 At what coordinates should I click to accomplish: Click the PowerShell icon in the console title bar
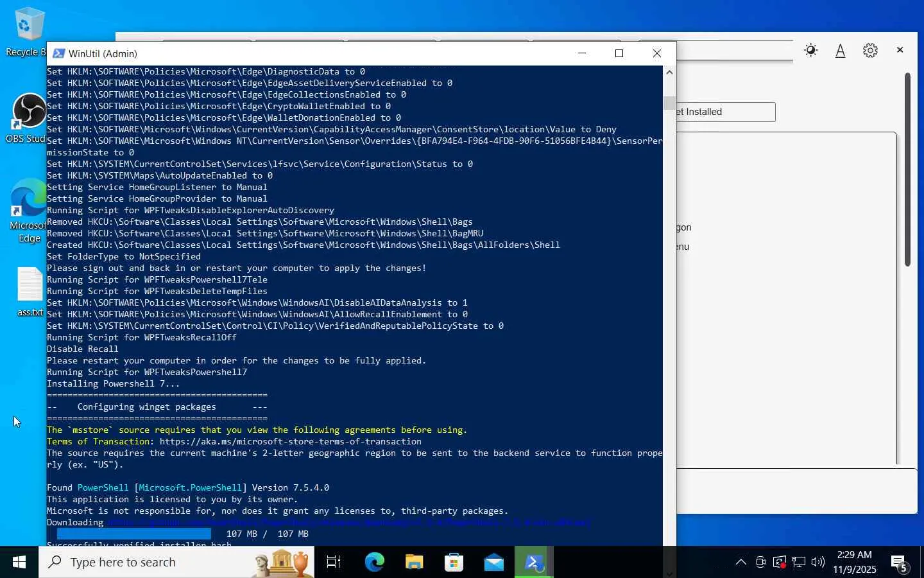click(x=58, y=53)
